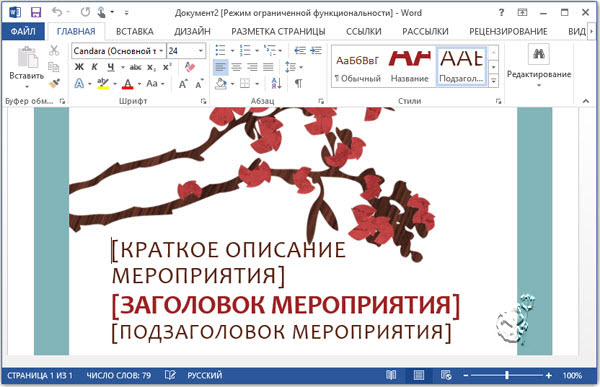Open the font size 24 dropdown
The height and width of the screenshot is (387, 600).
(201, 51)
